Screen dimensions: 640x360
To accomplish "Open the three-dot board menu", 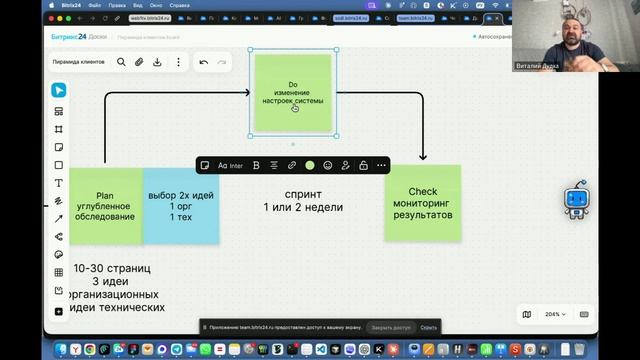I will pos(178,62).
